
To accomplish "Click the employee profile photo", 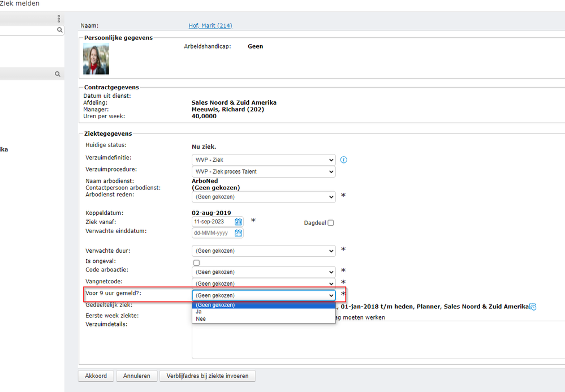I will [96, 59].
